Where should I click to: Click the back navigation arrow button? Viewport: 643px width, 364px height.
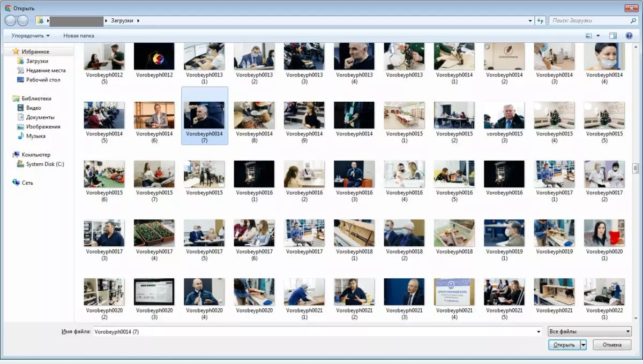click(10, 20)
